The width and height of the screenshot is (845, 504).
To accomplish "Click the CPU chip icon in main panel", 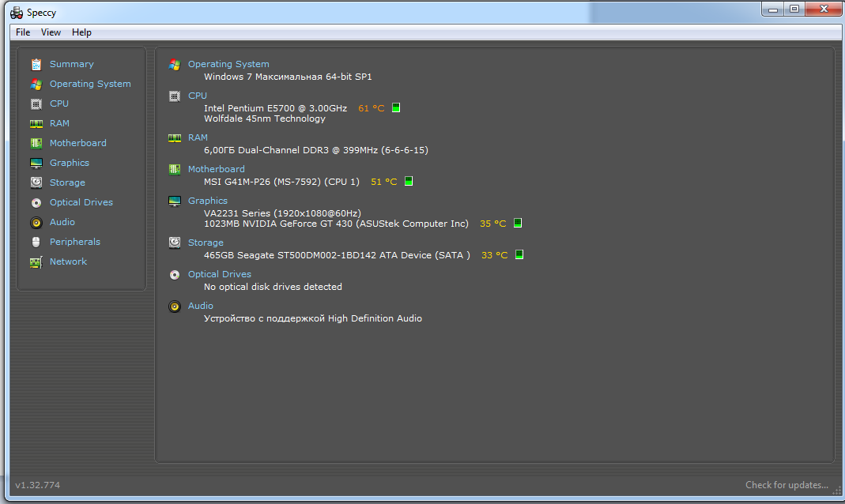I will (175, 96).
